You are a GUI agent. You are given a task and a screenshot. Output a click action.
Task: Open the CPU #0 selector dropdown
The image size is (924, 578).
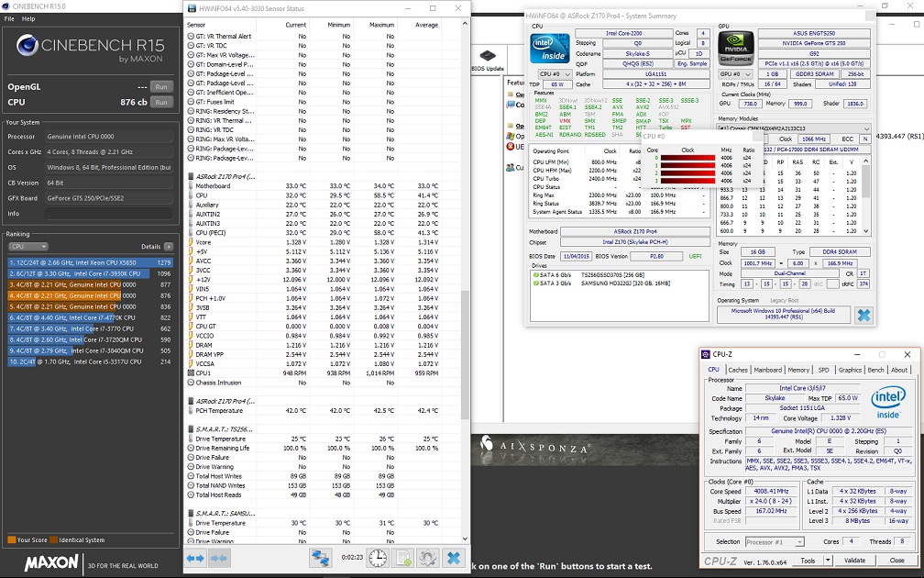(555, 74)
